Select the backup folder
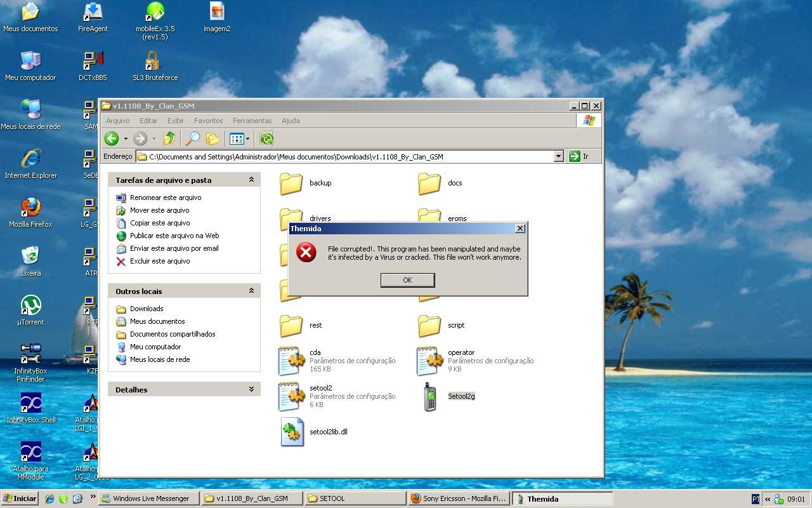 point(306,183)
